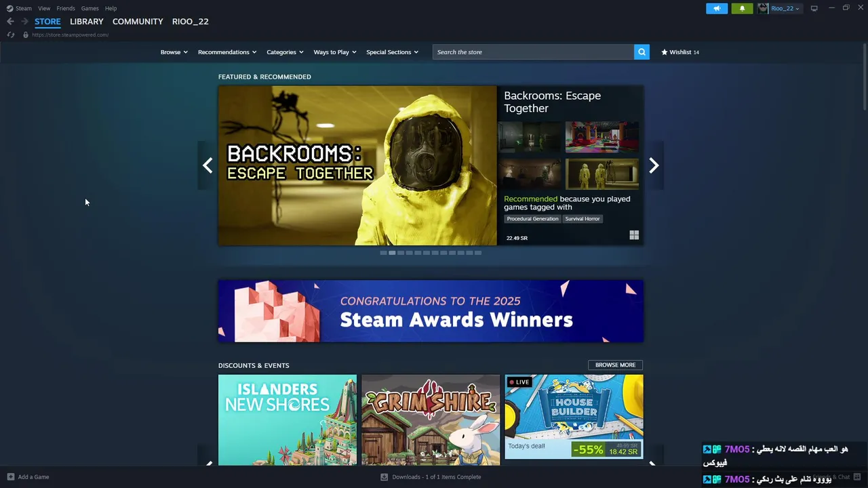
Task: Open the View menu
Action: (44, 8)
